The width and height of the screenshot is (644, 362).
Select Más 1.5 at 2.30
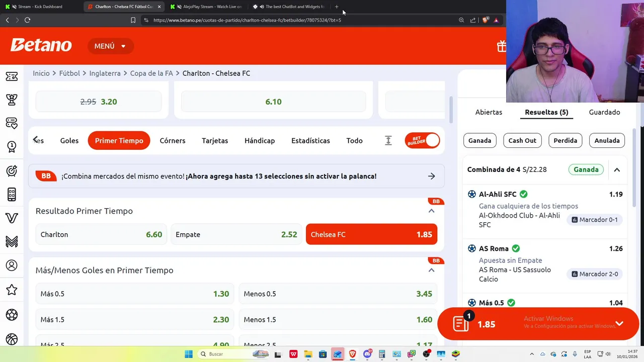pyautogui.click(x=135, y=320)
